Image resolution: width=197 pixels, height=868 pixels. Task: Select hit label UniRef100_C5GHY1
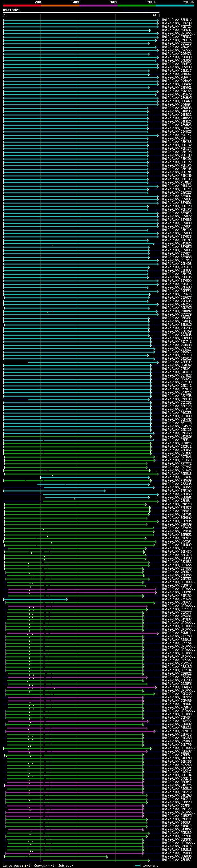pyautogui.click(x=177, y=782)
